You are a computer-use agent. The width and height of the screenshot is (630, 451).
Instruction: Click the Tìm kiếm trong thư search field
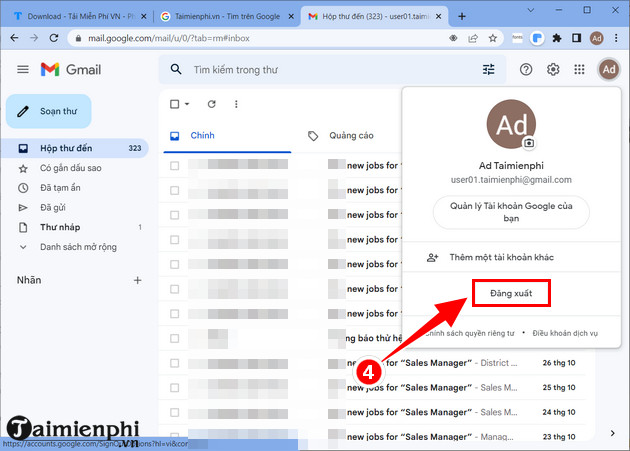(333, 70)
